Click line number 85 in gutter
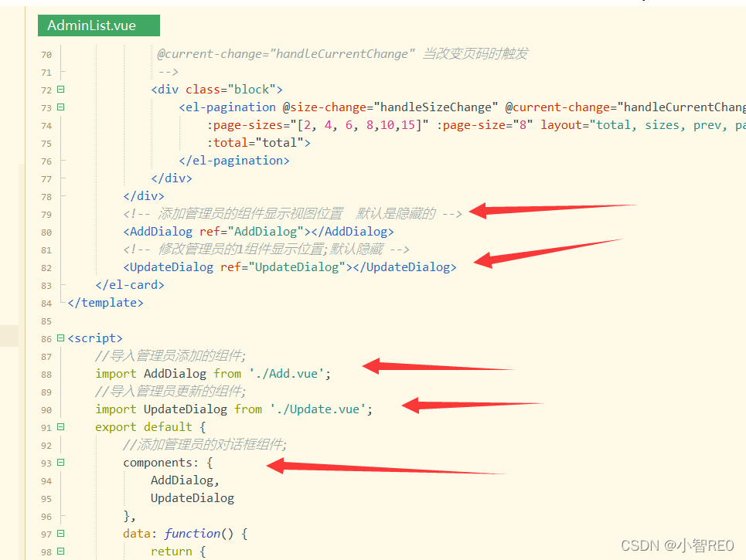The width and height of the screenshot is (746, 560). [x=46, y=321]
